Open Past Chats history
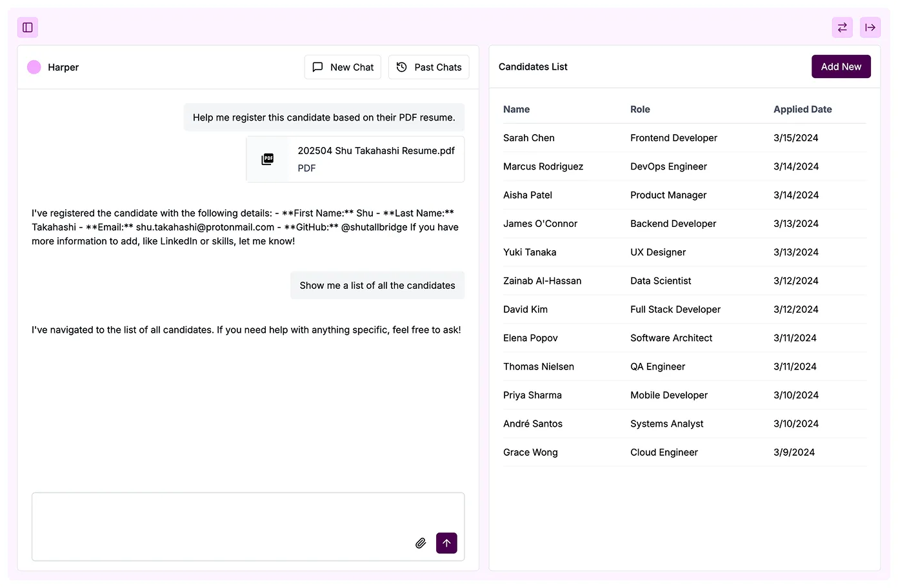This screenshot has height=588, width=898. click(428, 67)
